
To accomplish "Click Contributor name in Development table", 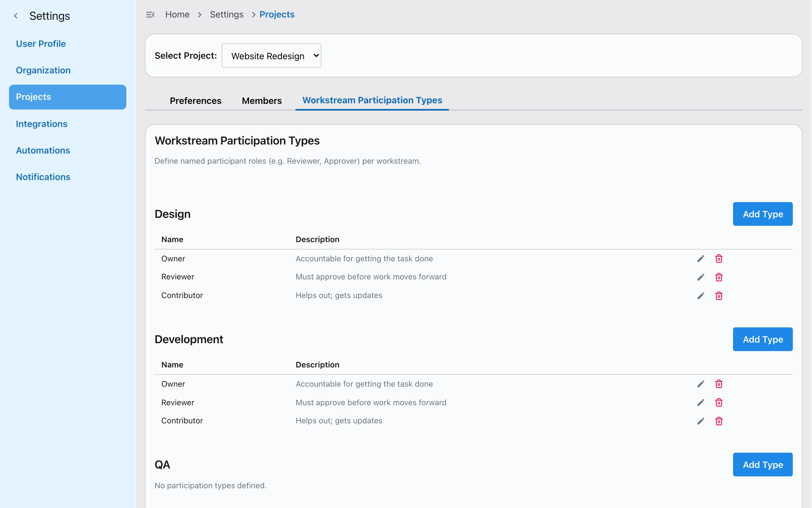I will [x=182, y=421].
